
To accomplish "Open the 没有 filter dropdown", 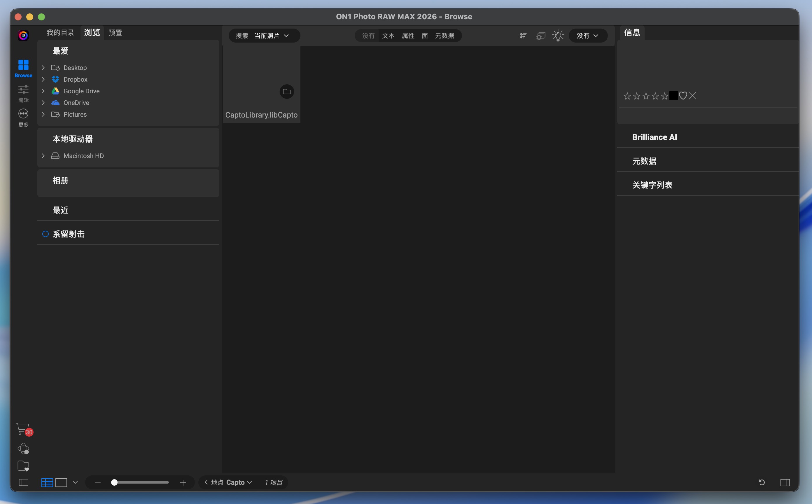I will [588, 36].
